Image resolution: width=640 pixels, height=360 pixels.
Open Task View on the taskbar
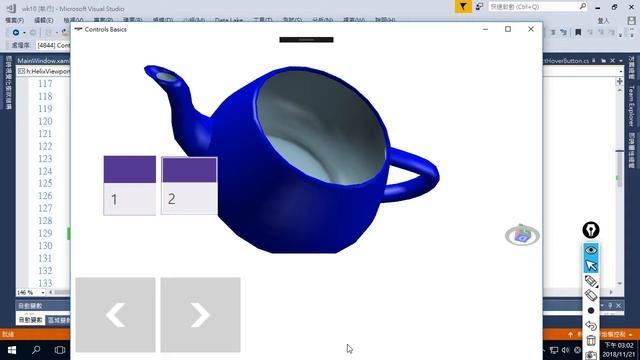pos(60,350)
